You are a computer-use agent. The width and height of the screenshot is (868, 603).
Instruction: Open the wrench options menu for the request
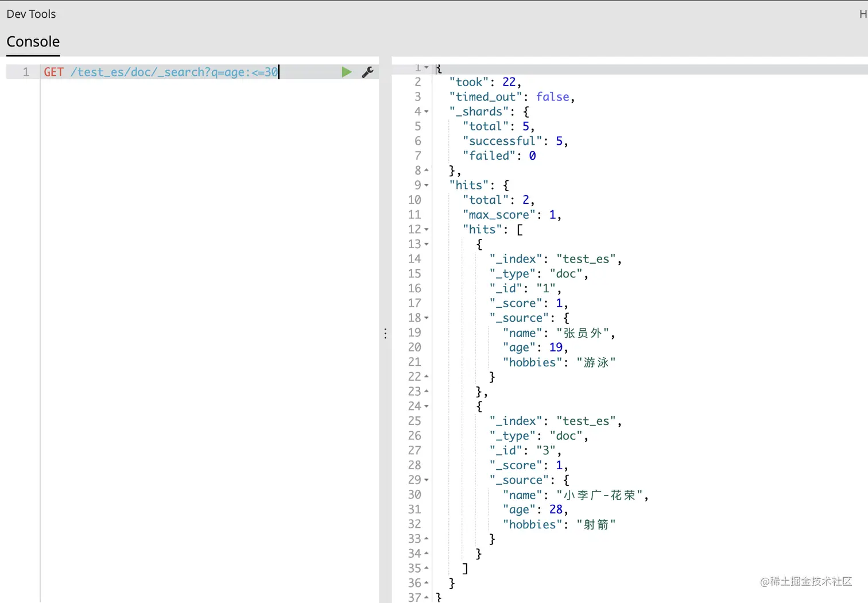pyautogui.click(x=367, y=72)
